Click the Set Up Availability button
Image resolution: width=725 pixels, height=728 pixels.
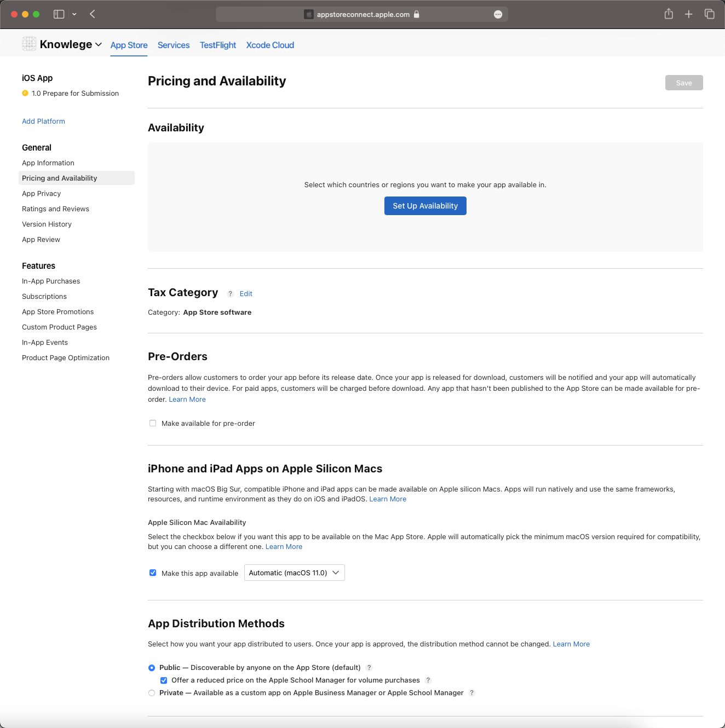[x=425, y=206]
